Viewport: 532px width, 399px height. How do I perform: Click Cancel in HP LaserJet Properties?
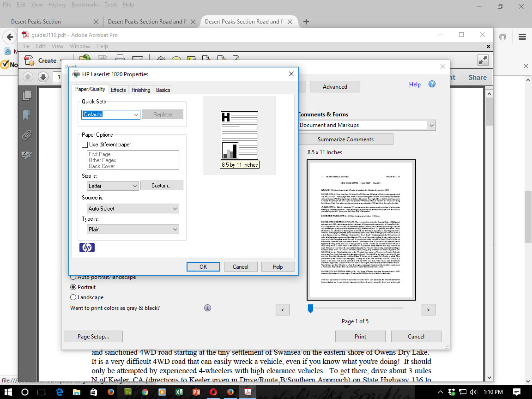coord(241,266)
